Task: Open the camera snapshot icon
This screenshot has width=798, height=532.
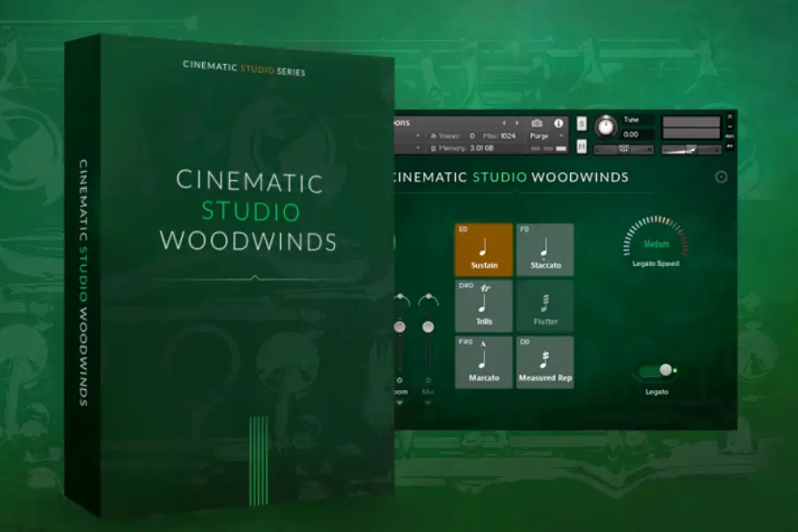Action: [x=536, y=123]
